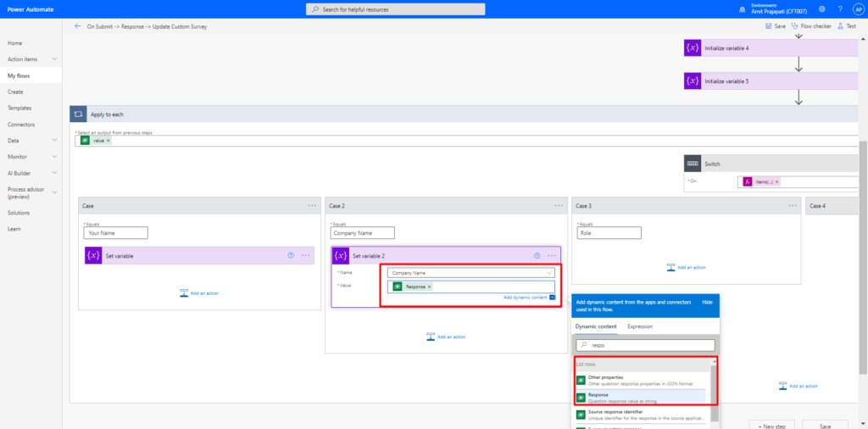
Task: Go to Home in sidebar
Action: click(x=15, y=43)
